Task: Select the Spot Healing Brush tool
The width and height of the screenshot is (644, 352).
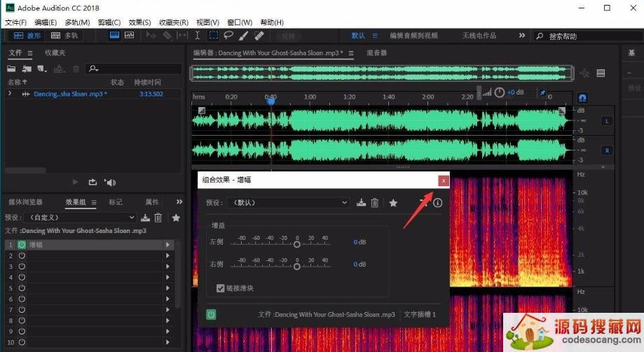Action: click(259, 35)
